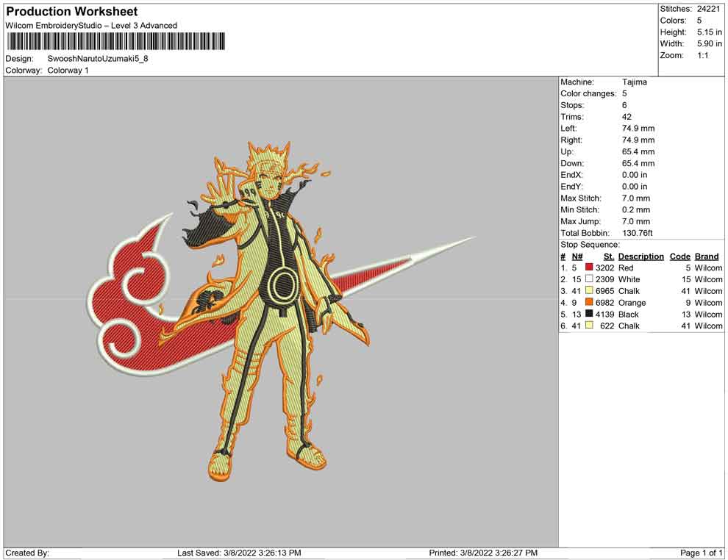Click the Right value '74.9 mm'

point(638,140)
